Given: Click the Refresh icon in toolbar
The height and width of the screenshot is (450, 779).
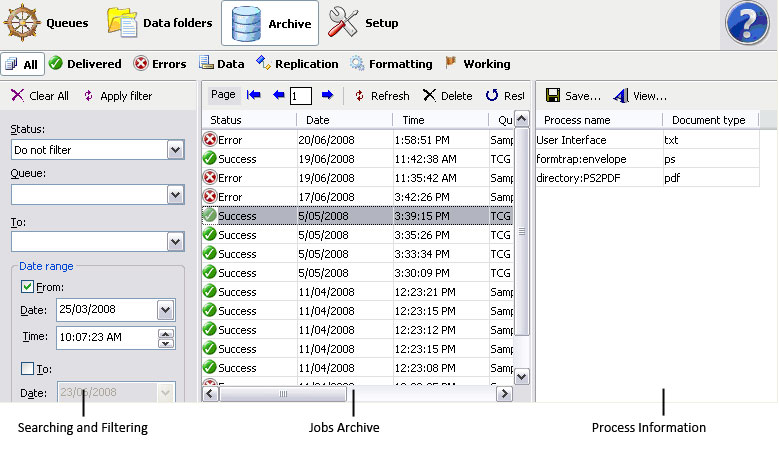Looking at the screenshot, I should tap(359, 95).
